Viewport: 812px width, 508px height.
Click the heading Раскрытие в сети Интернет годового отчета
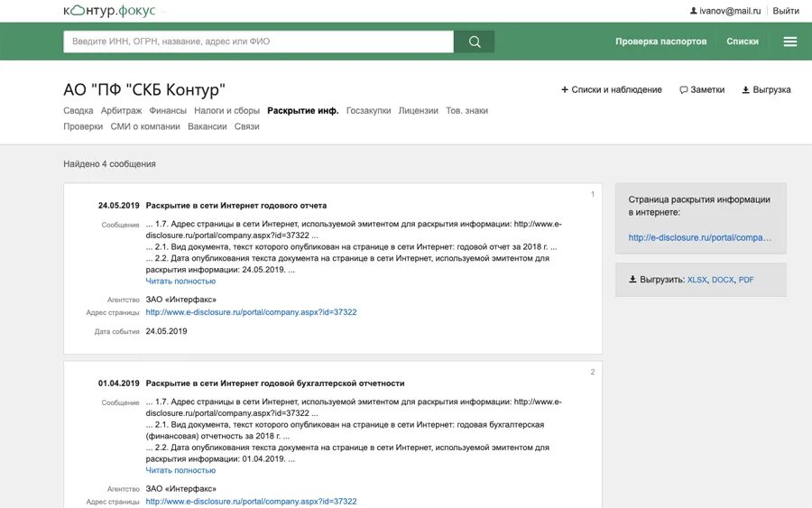click(236, 206)
